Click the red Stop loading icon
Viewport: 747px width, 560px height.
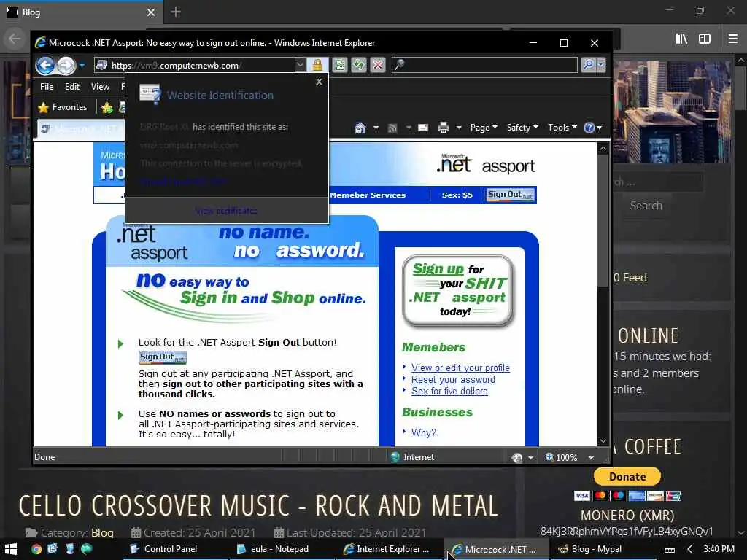[x=378, y=65]
